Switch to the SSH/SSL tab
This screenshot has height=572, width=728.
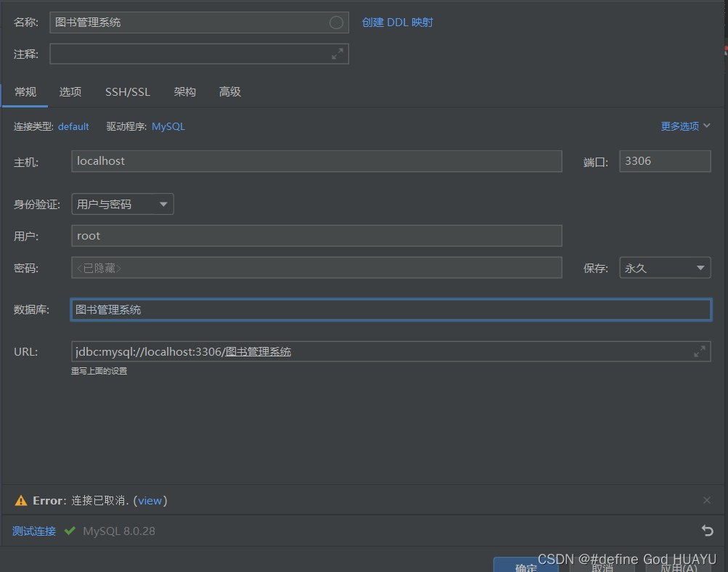coord(127,92)
